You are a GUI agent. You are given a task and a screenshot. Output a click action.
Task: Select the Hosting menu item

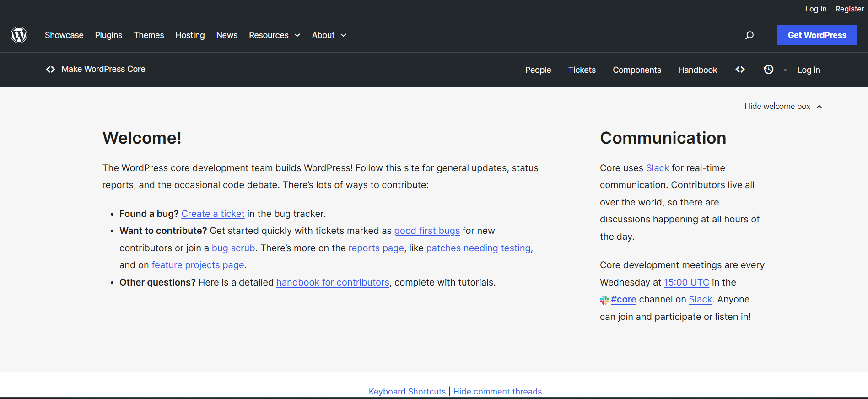190,35
